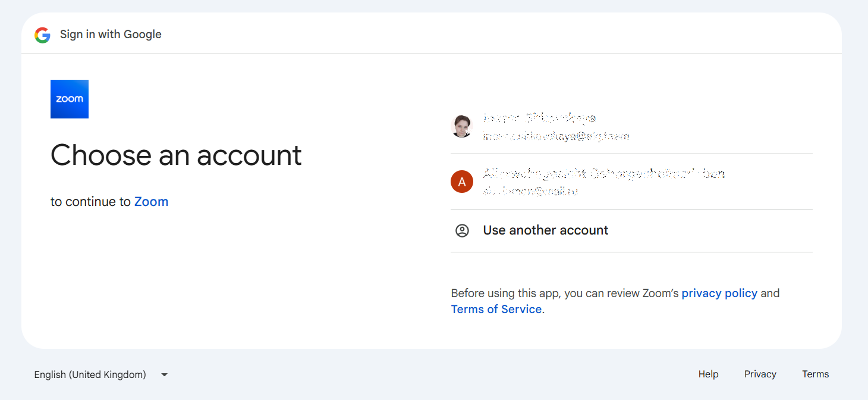Choose the first listed account name
This screenshot has width=868, height=400.
(x=539, y=118)
